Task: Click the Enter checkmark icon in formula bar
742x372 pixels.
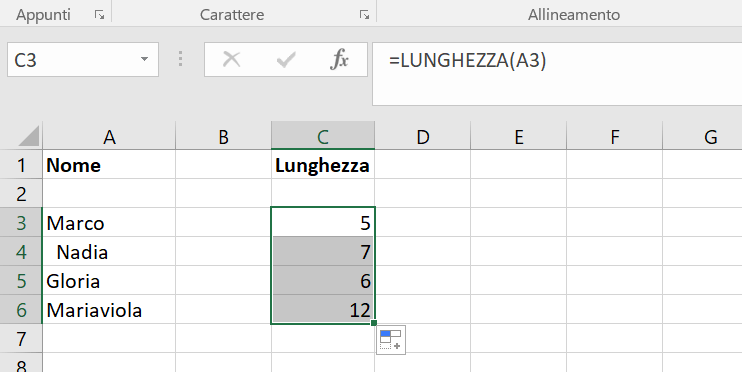Action: (x=286, y=60)
